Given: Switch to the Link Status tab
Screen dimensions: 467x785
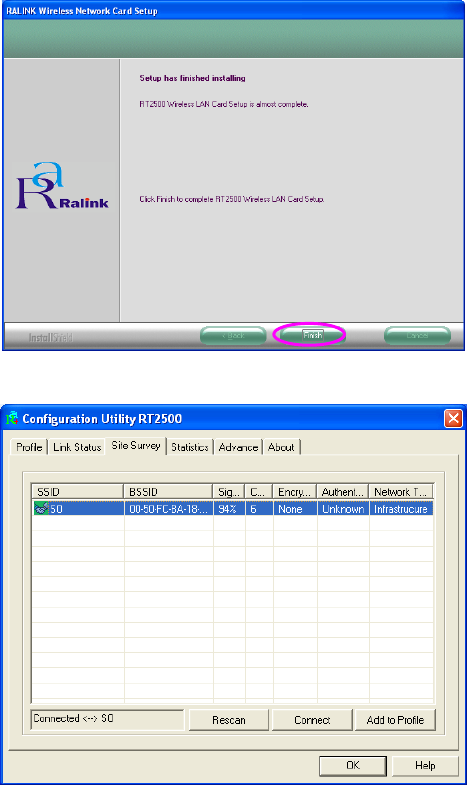Looking at the screenshot, I should (x=77, y=447).
